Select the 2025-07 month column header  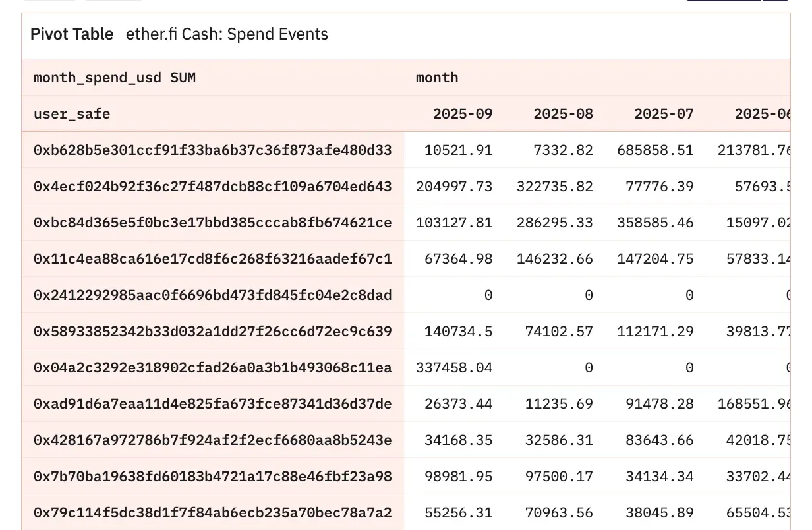(664, 114)
